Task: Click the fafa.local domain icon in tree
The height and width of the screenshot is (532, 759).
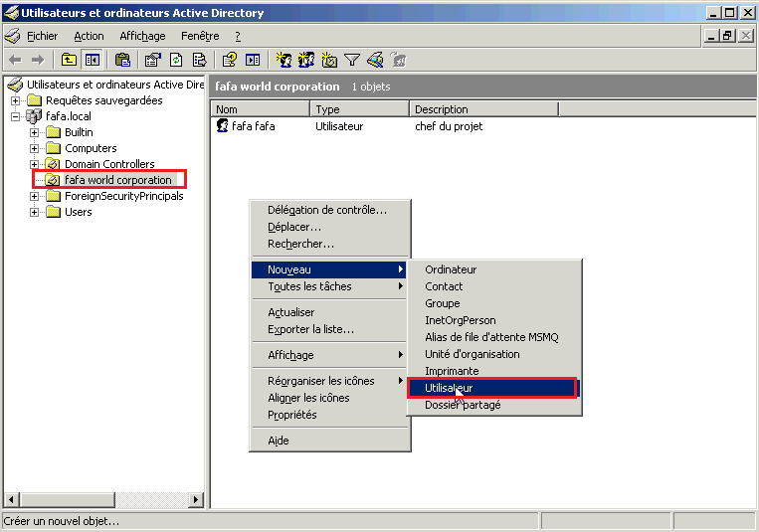Action: tap(34, 116)
